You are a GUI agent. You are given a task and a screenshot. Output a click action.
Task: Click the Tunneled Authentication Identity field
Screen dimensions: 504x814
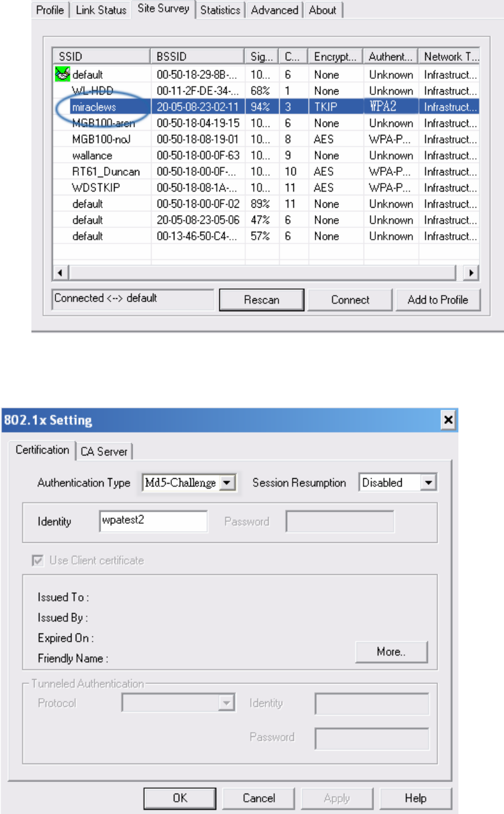(372, 704)
